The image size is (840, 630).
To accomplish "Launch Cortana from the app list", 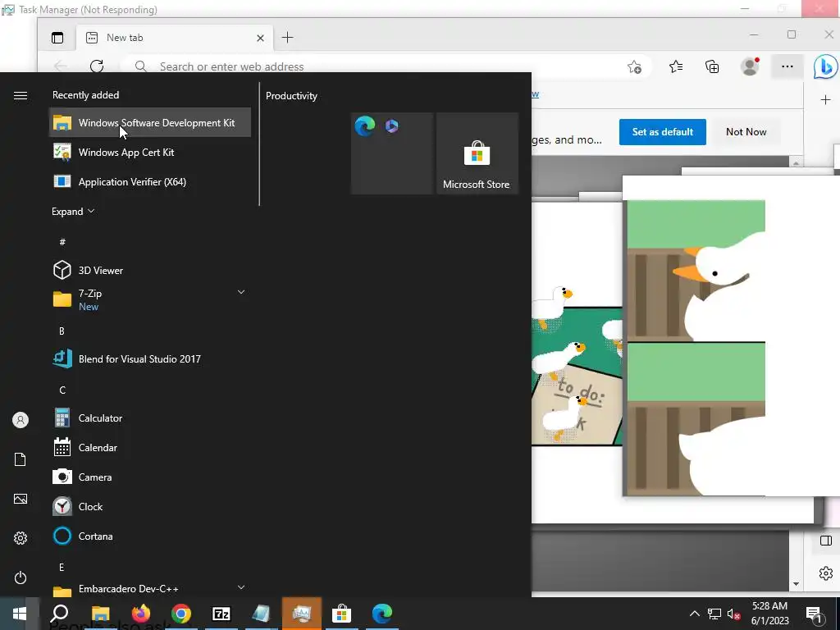I will click(150, 536).
